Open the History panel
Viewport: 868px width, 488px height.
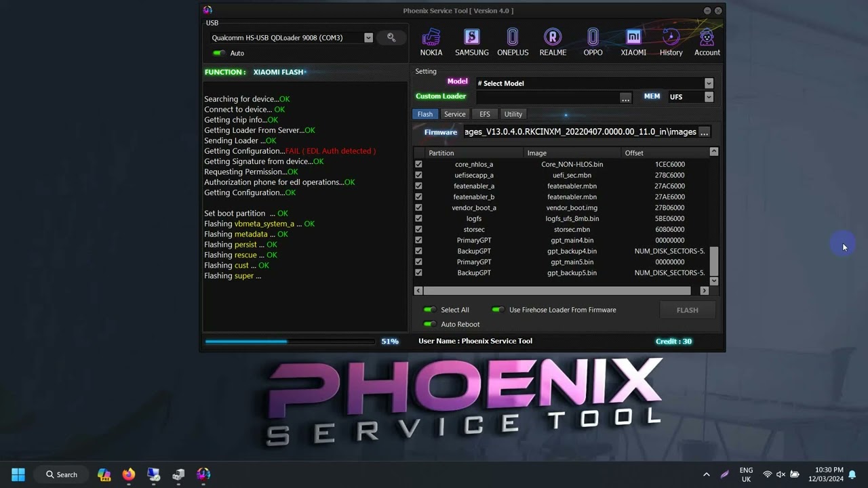point(671,42)
